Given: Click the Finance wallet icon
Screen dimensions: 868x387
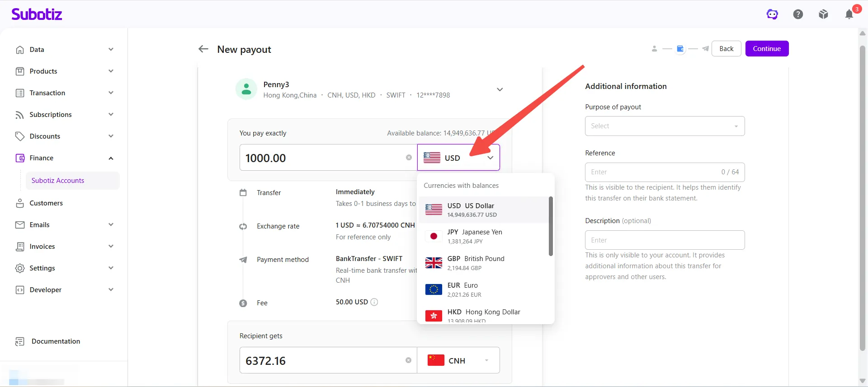Looking at the screenshot, I should [20, 158].
